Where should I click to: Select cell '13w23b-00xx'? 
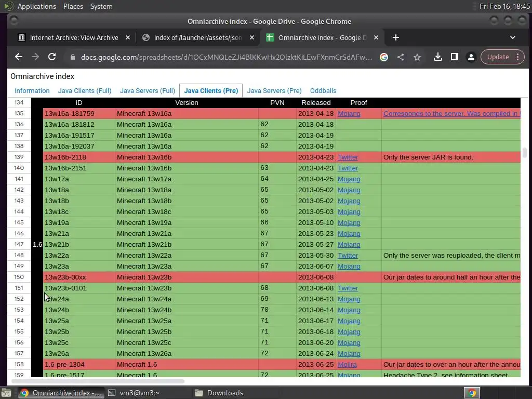coord(79,277)
